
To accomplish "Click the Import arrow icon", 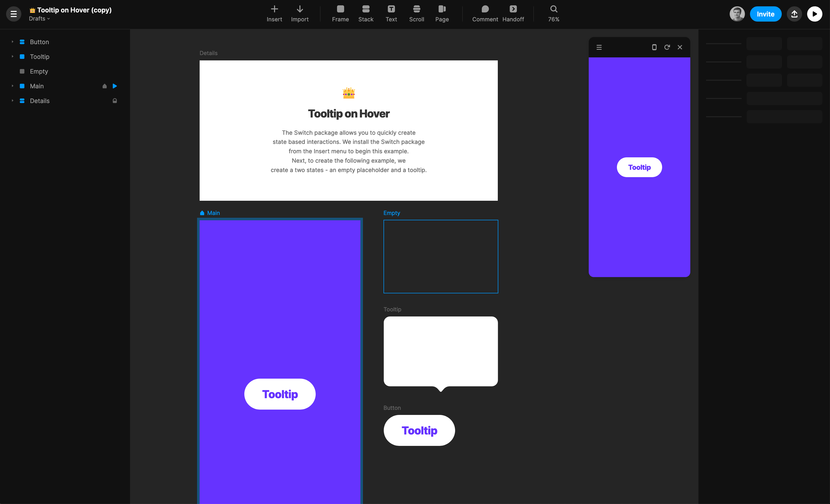I will click(299, 9).
